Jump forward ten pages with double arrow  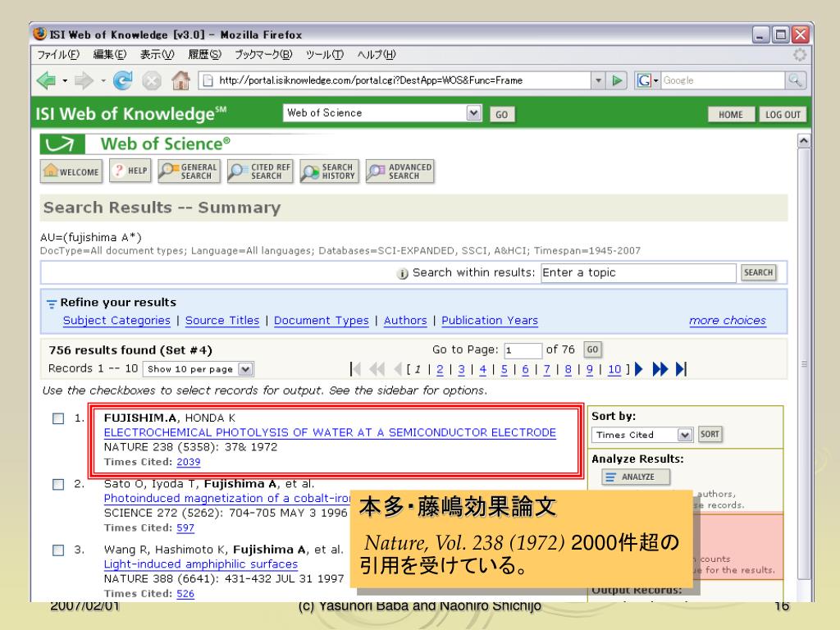660,369
